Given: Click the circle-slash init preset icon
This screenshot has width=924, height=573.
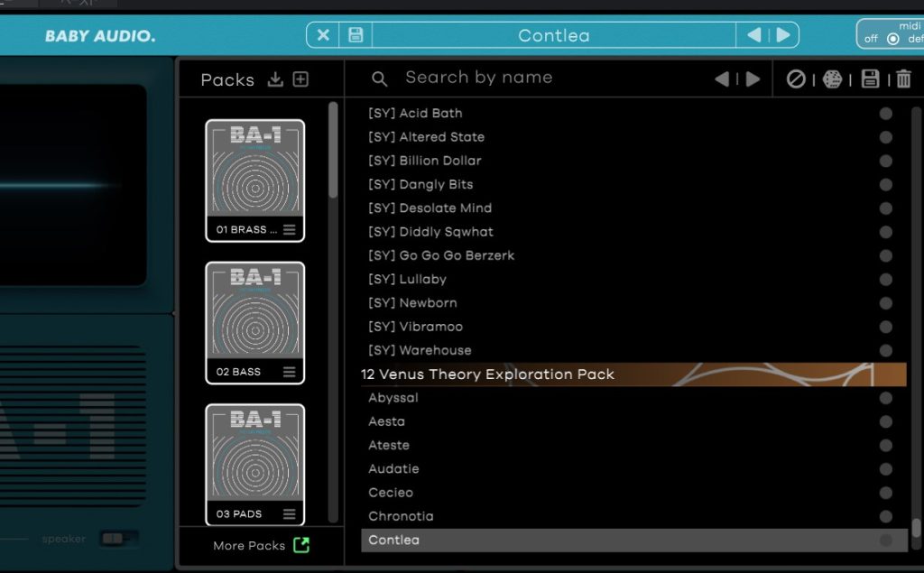Looking at the screenshot, I should (x=796, y=79).
